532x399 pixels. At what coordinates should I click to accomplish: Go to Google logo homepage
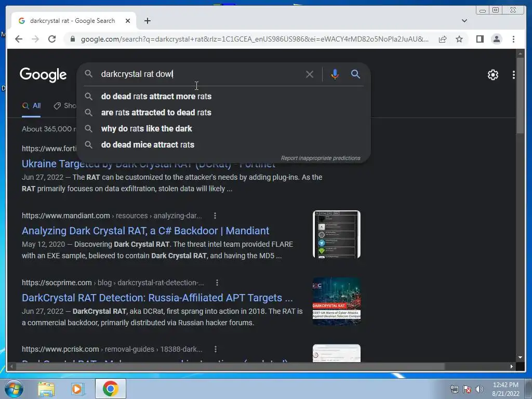click(43, 75)
